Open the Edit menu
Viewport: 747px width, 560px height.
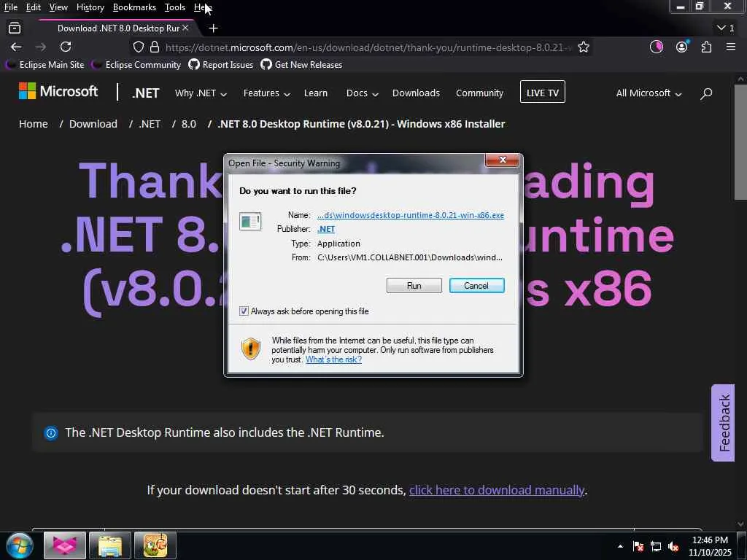[x=34, y=7]
